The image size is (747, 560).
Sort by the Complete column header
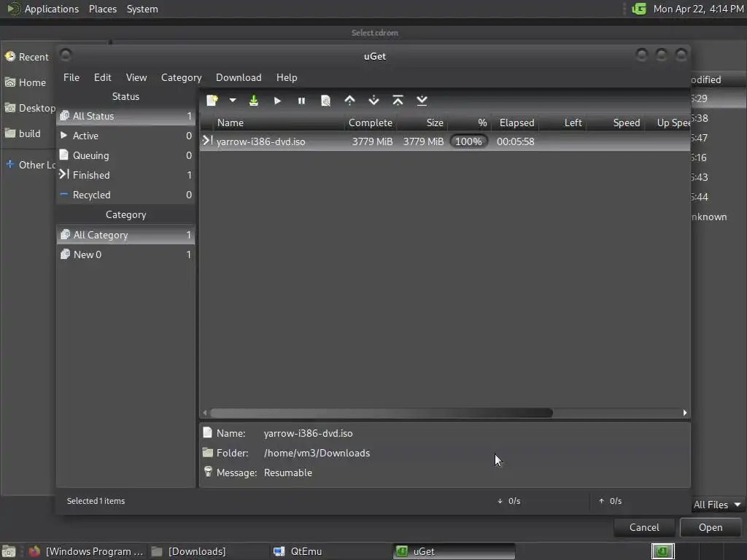(371, 122)
